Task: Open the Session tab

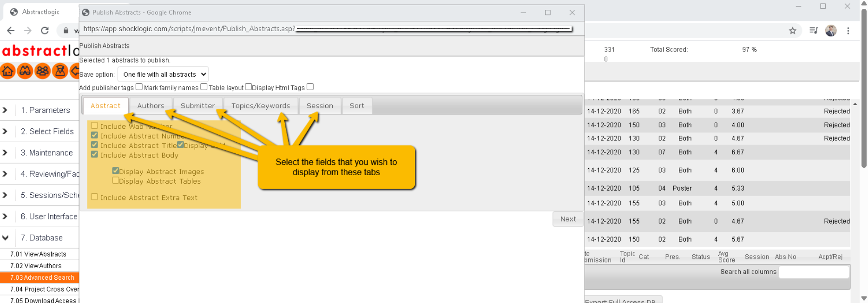Action: (x=320, y=106)
